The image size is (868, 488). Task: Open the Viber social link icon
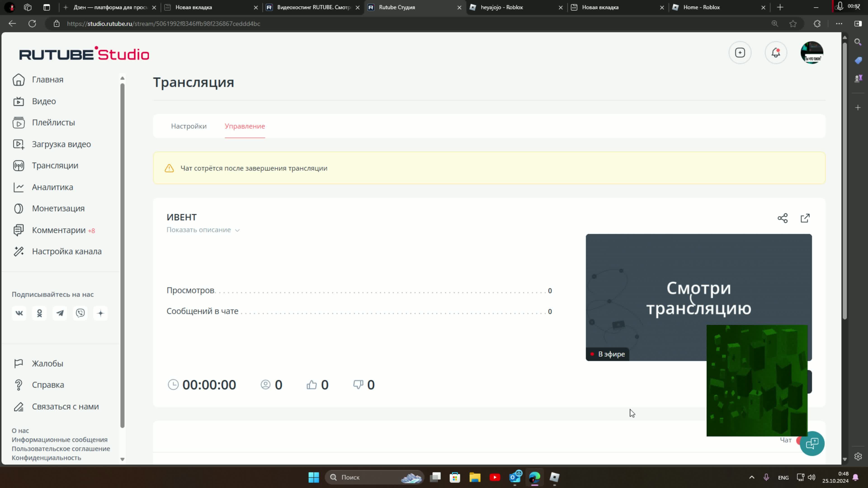[80, 313]
